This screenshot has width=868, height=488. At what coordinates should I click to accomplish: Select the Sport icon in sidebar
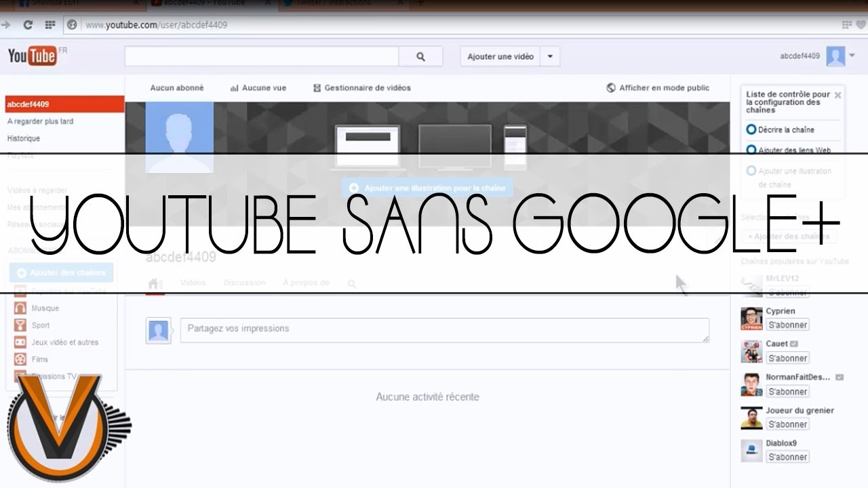(20, 325)
